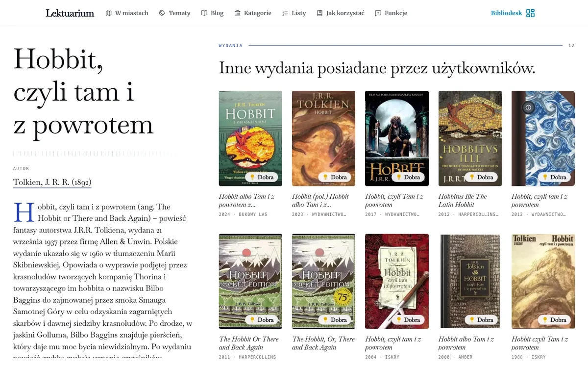Viewport: 588px width, 368px height.
Task: Open title link The Hobbit Or There and Back Again
Action: [248, 343]
